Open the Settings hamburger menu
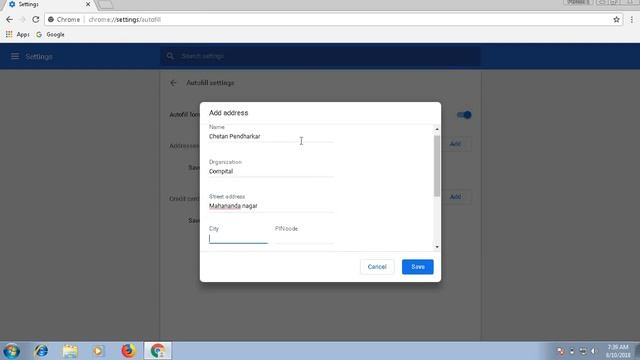Image resolution: width=640 pixels, height=360 pixels. tap(15, 56)
